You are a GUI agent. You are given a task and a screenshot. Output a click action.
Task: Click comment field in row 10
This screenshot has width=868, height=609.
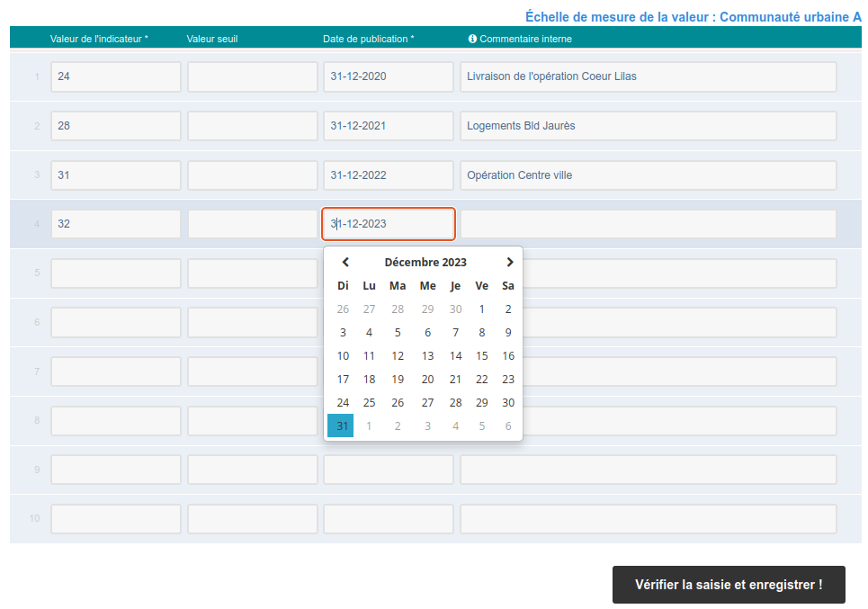[649, 519]
